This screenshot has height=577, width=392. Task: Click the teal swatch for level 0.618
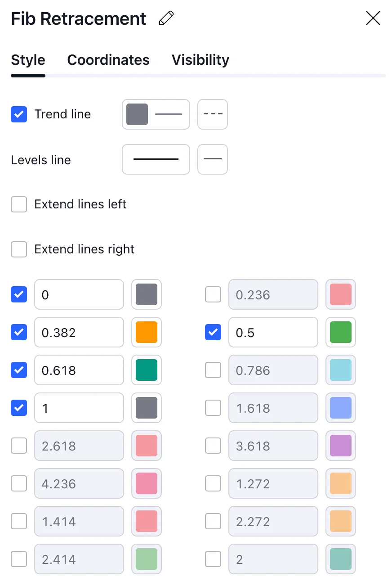(x=147, y=370)
